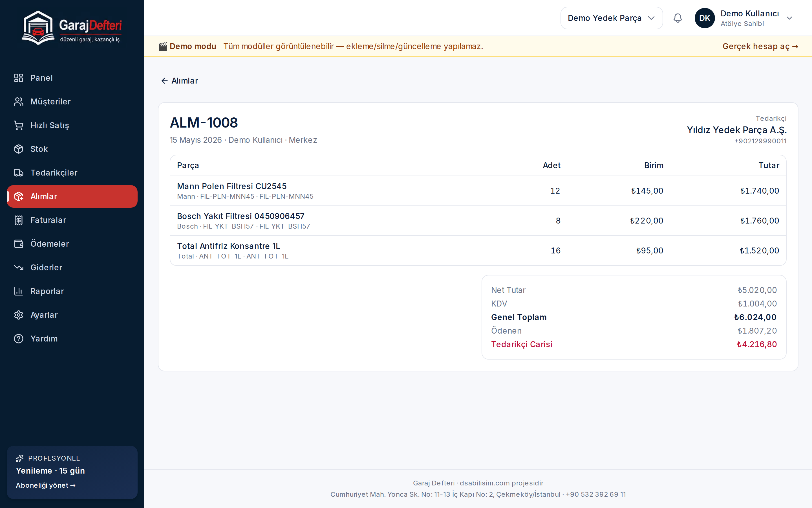This screenshot has width=812, height=508.
Task: Click Net Tutar value ₺5.020,00
Action: (757, 290)
